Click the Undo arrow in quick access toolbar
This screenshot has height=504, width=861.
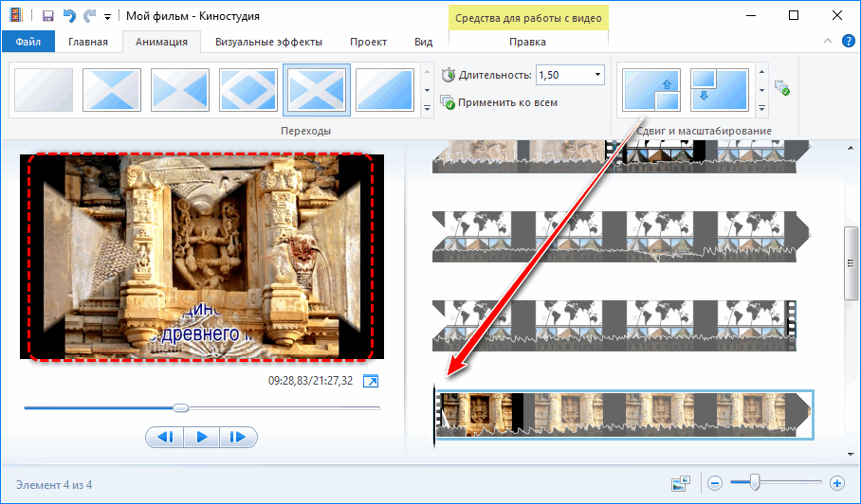click(68, 16)
